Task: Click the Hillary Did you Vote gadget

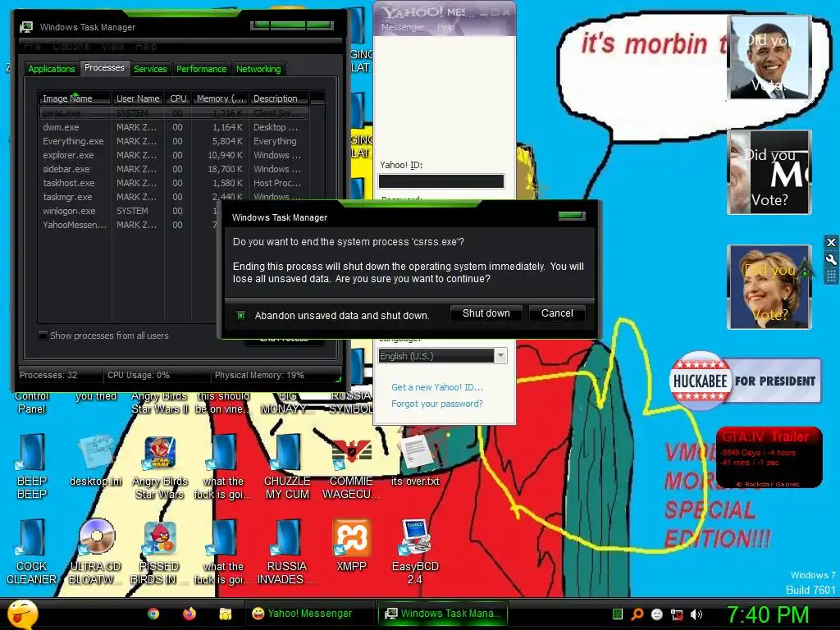Action: click(769, 286)
